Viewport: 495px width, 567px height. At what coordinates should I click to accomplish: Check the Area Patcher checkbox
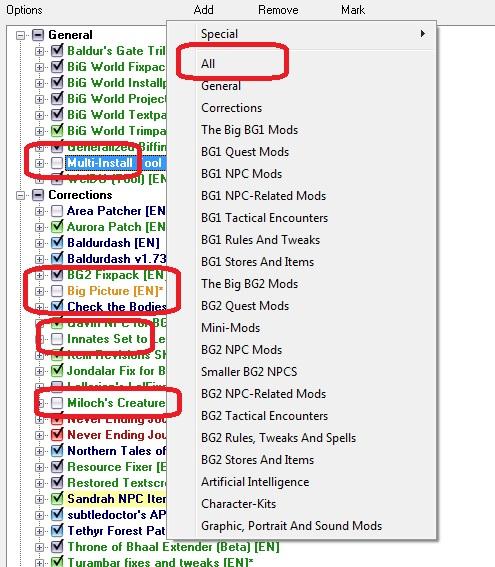57,211
